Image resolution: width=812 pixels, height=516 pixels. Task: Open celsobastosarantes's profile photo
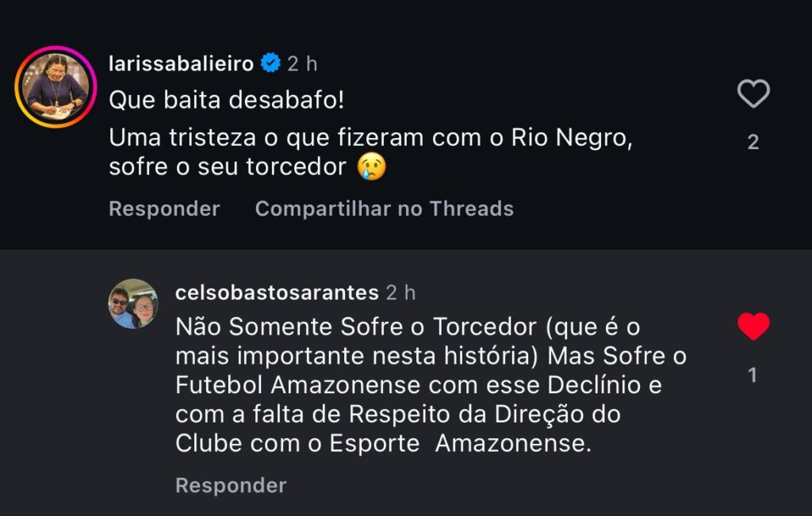pyautogui.click(x=133, y=304)
